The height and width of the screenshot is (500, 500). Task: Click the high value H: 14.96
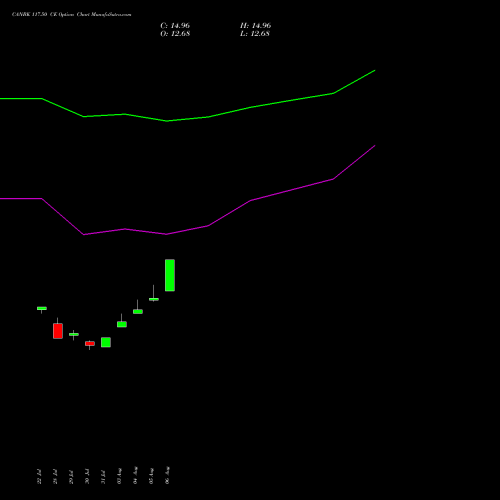tap(255, 26)
